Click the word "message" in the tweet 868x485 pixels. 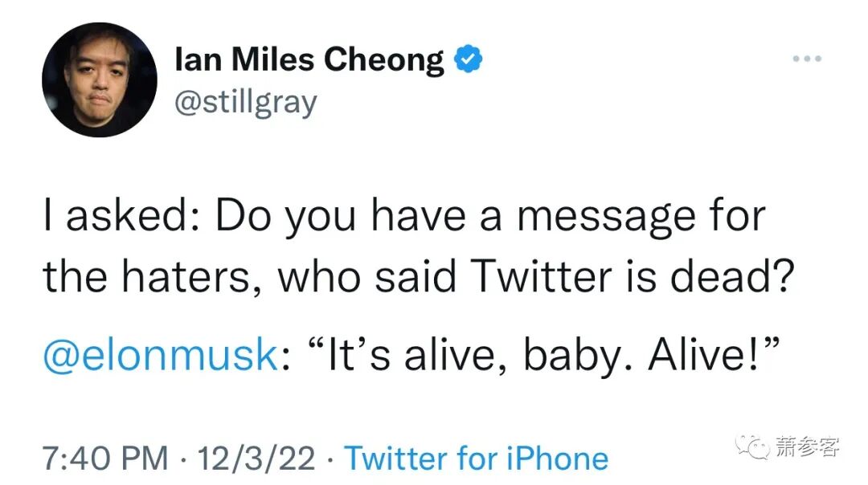point(598,218)
